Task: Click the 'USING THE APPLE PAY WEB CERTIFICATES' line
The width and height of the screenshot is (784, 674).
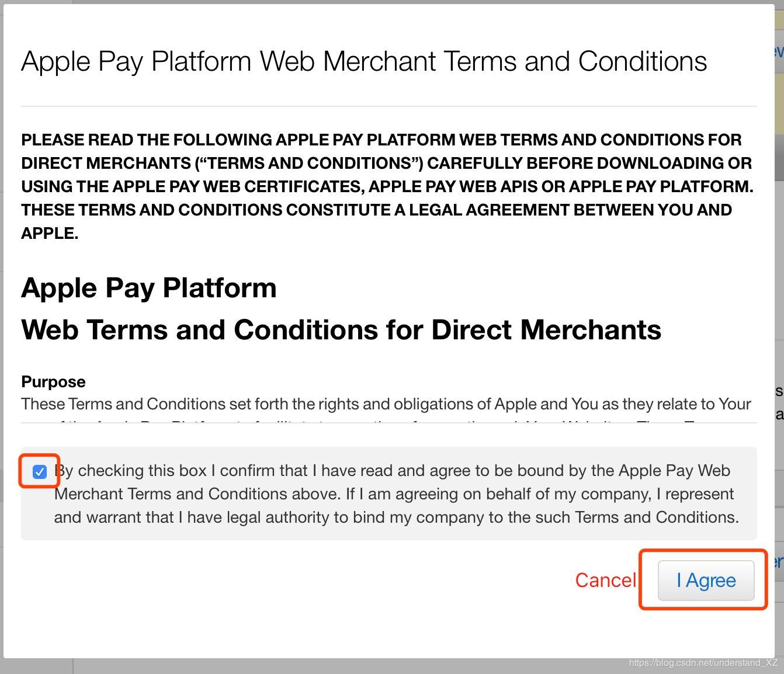Action: (x=387, y=187)
